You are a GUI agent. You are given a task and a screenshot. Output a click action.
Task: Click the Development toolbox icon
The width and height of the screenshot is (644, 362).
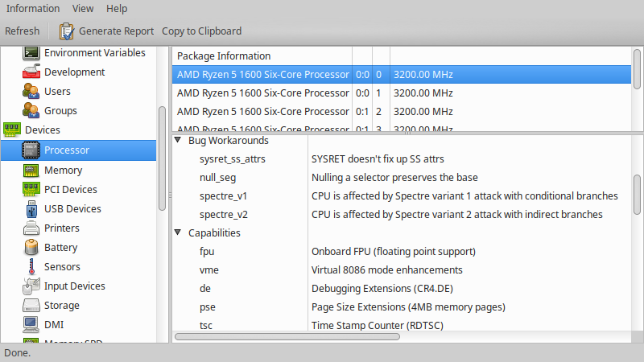pyautogui.click(x=31, y=72)
